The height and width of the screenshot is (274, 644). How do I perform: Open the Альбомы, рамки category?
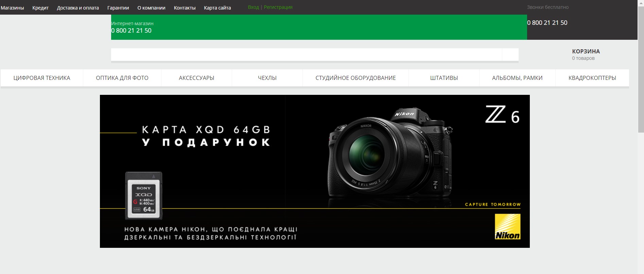point(517,78)
